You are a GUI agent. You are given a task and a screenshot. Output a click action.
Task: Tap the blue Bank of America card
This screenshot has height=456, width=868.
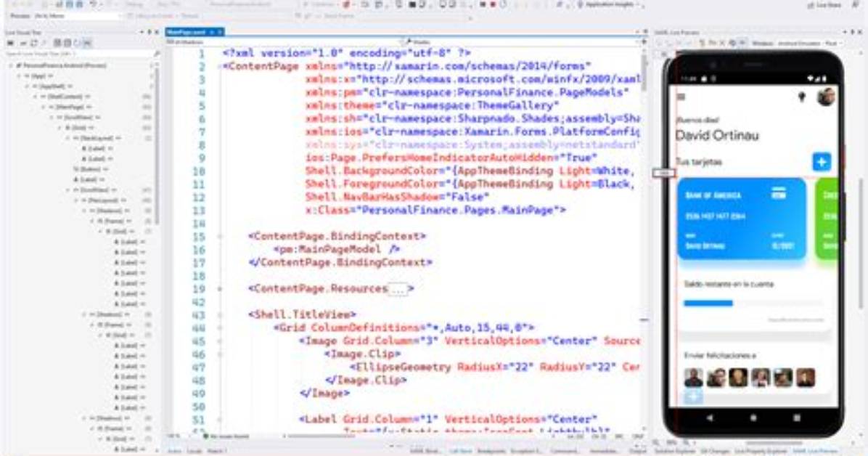point(741,219)
